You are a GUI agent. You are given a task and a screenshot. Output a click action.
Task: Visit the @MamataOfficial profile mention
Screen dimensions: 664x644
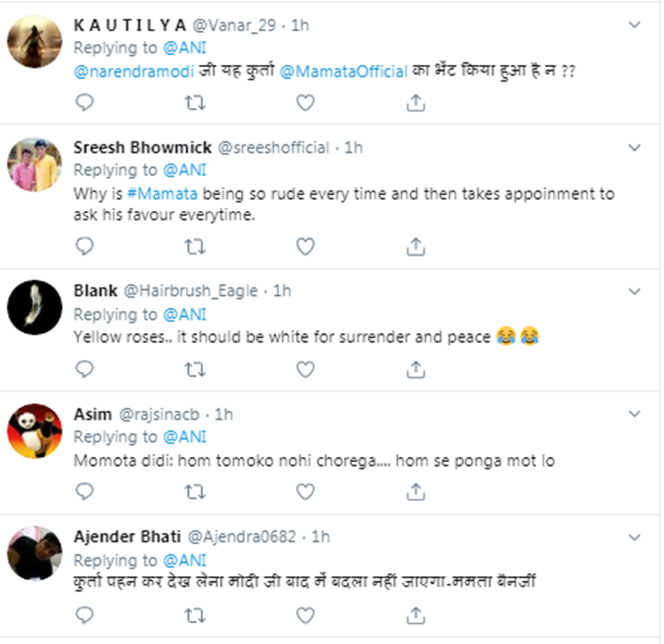point(344,71)
